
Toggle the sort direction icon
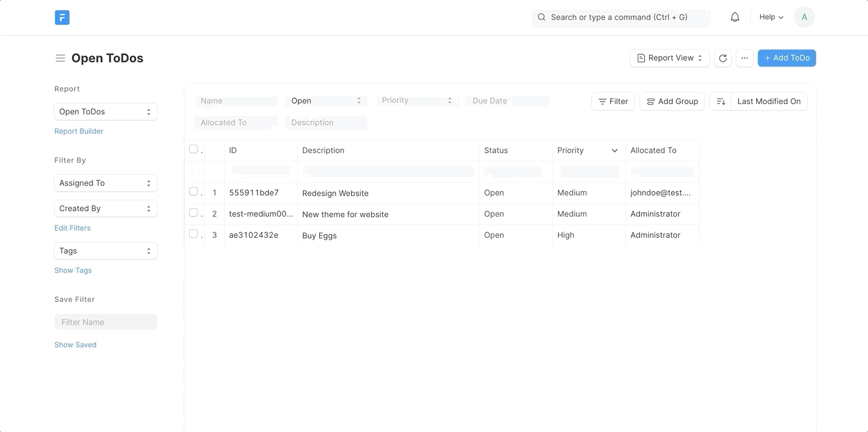[720, 102]
